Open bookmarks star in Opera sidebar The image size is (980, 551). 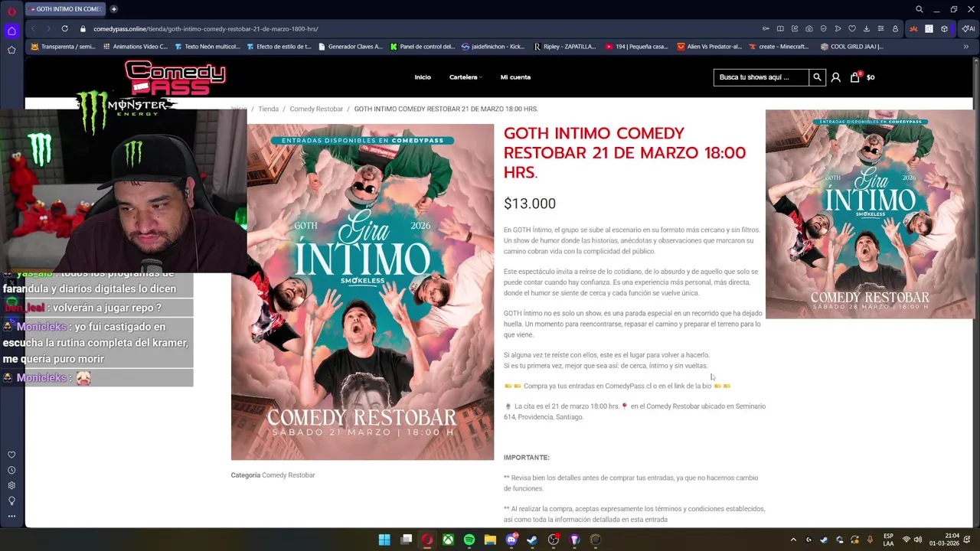[x=11, y=50]
